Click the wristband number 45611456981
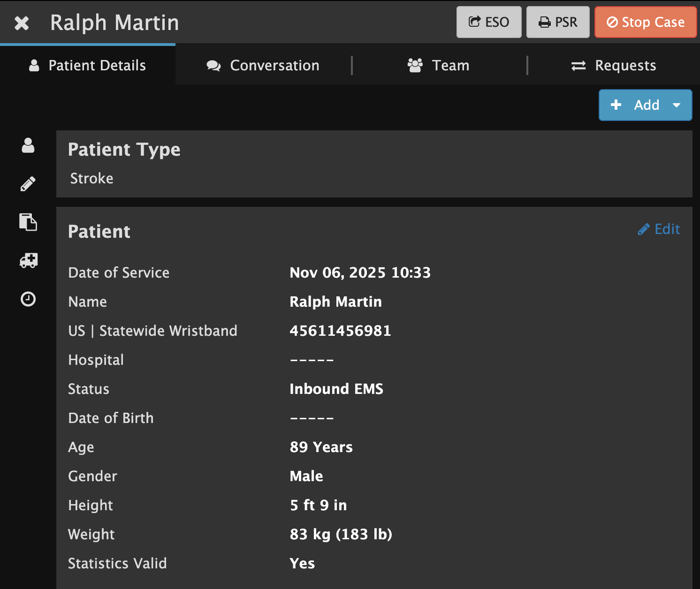 [x=340, y=331]
